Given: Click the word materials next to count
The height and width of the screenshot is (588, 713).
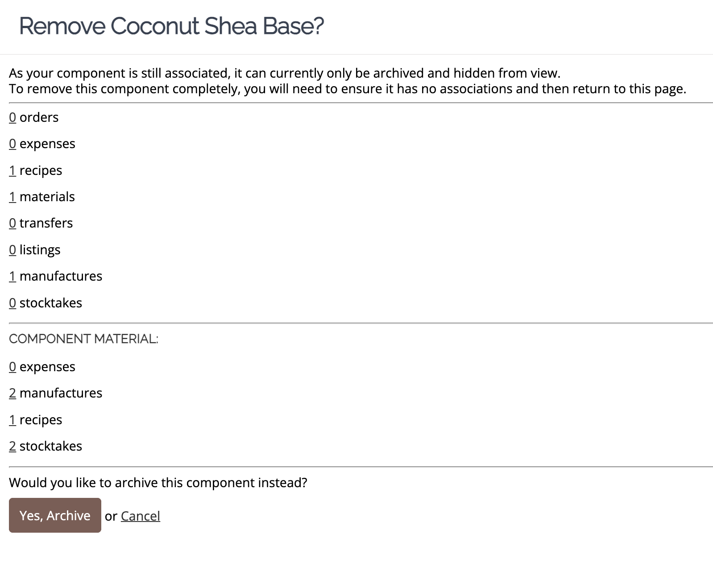Looking at the screenshot, I should [x=47, y=197].
